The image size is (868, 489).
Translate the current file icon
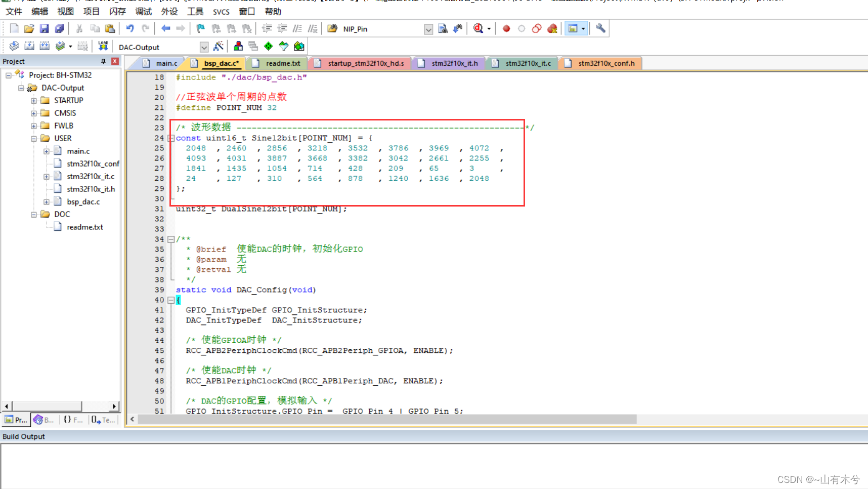[x=14, y=47]
